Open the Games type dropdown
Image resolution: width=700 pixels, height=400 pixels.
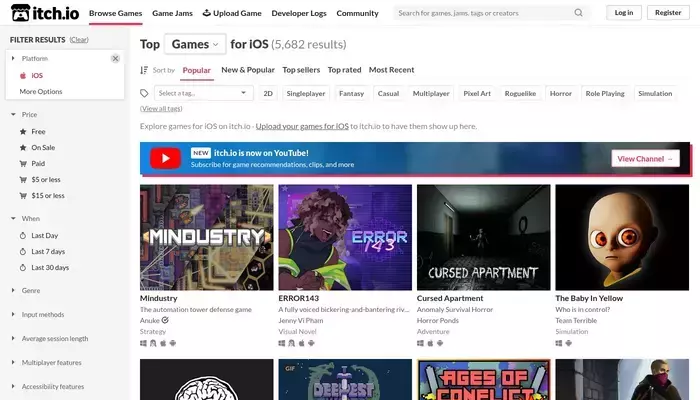pyautogui.click(x=195, y=44)
